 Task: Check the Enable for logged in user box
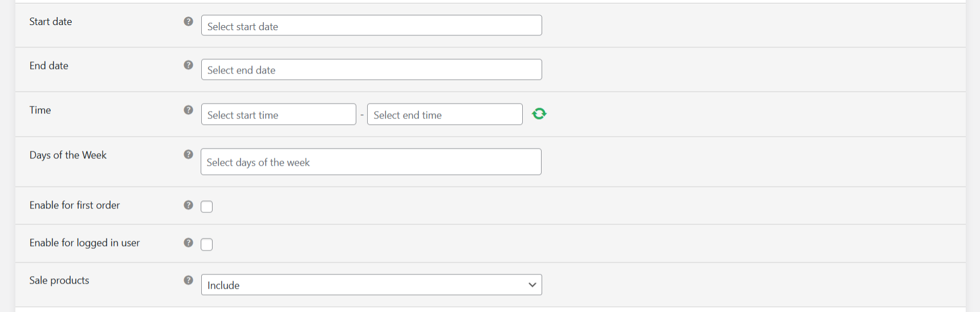tap(207, 244)
